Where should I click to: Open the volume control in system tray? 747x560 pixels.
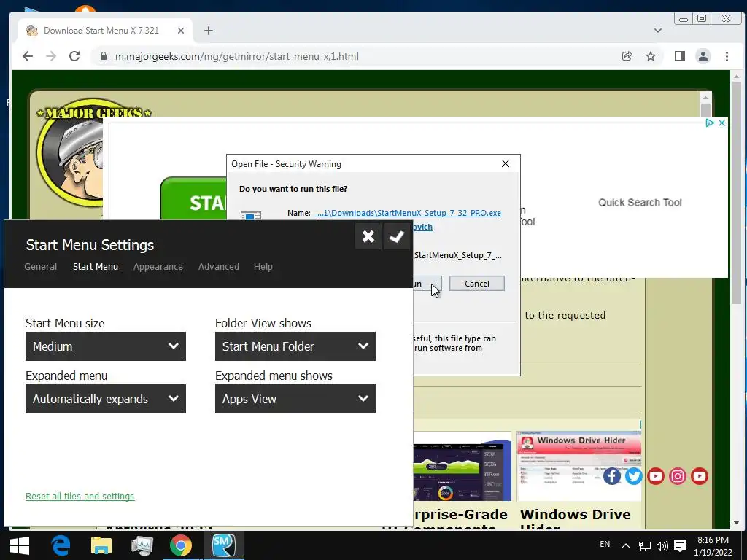coord(662,545)
